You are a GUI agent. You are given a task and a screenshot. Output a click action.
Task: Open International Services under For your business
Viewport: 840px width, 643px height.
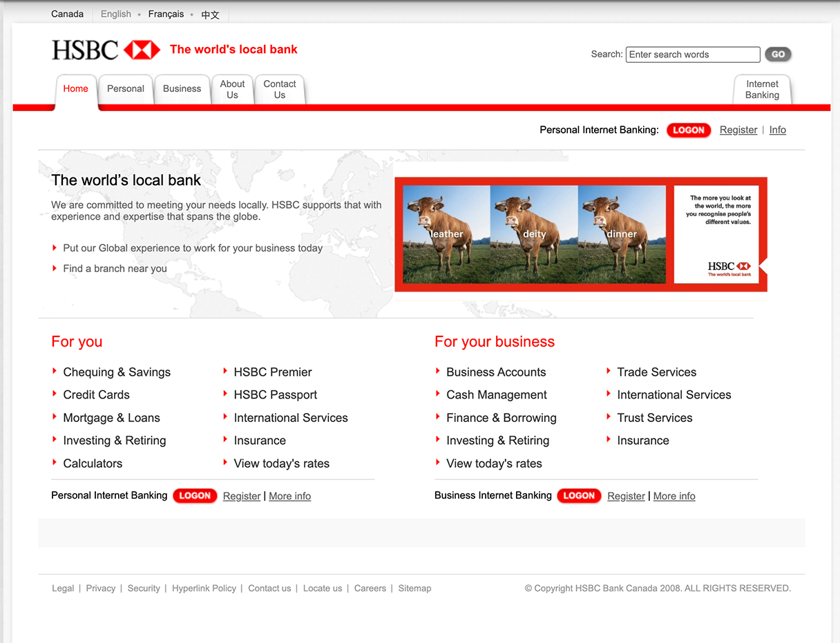(x=674, y=395)
